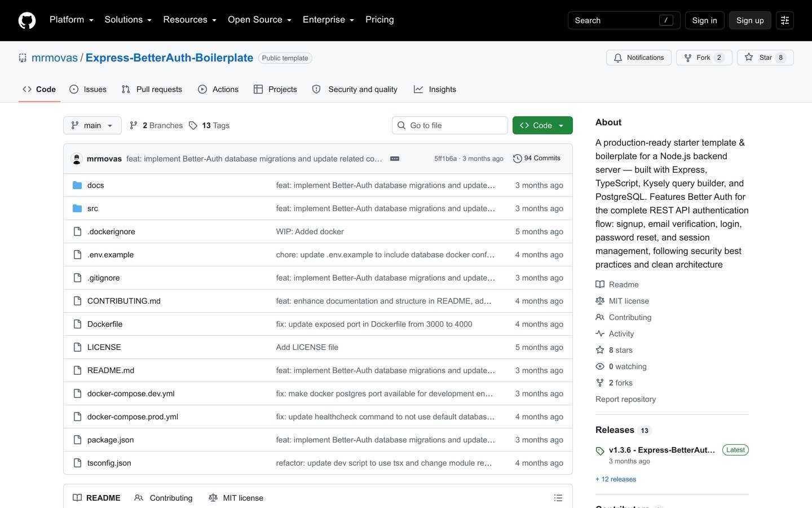The image size is (812, 508).
Task: Open mrmovas owner profile link
Action: click(55, 58)
